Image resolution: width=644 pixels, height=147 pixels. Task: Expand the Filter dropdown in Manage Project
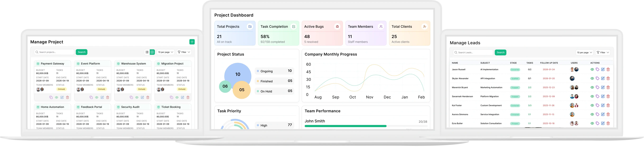tap(184, 52)
